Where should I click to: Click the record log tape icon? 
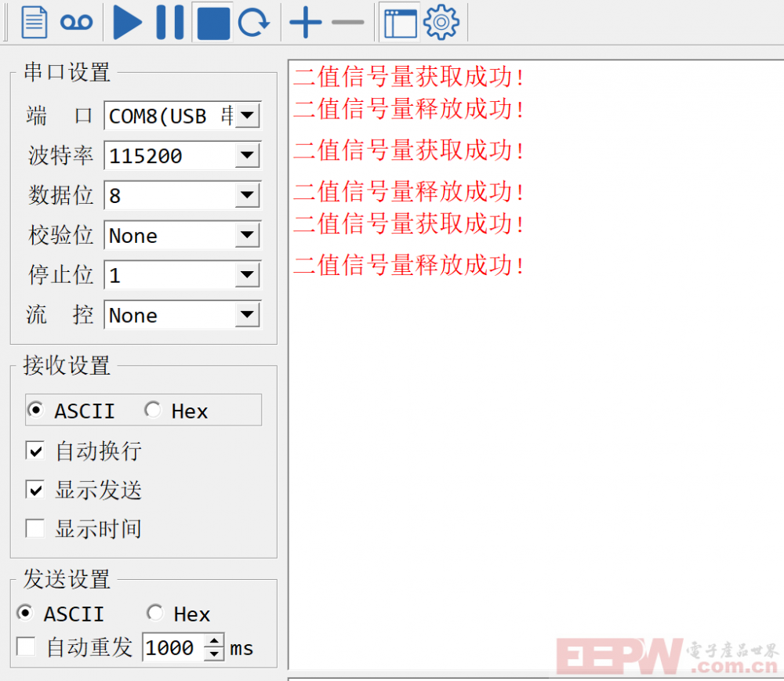[x=76, y=22]
